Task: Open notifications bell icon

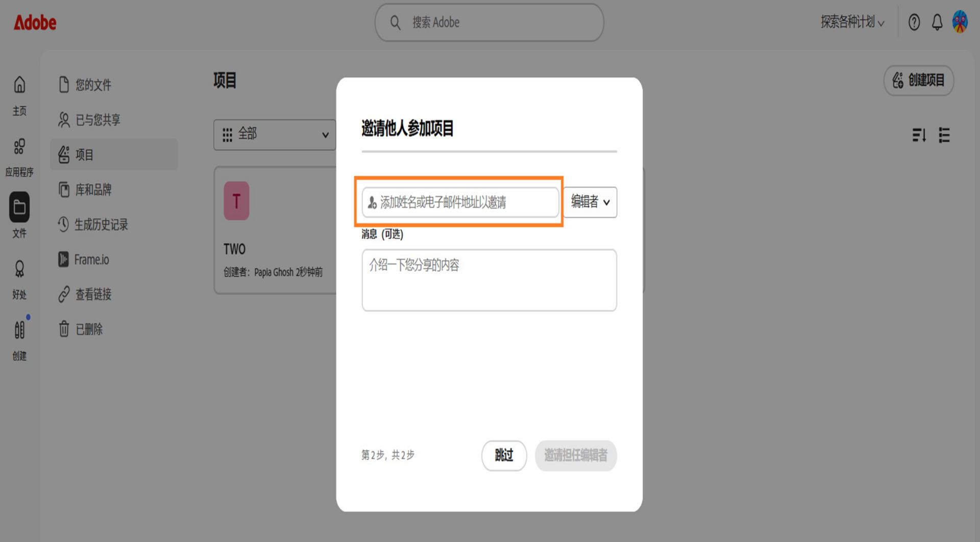Action: [x=937, y=22]
